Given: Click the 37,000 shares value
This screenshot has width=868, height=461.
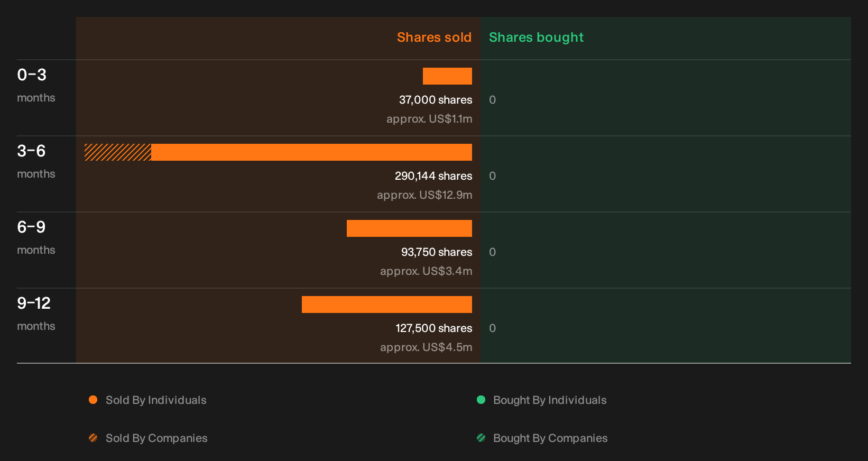Looking at the screenshot, I should (x=436, y=100).
